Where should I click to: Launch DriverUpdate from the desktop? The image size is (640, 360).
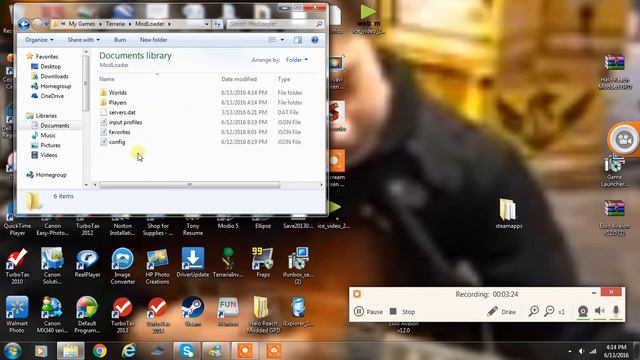point(193,263)
